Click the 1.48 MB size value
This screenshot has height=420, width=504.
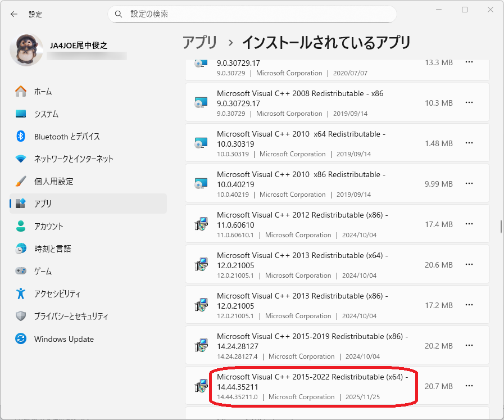tap(438, 143)
